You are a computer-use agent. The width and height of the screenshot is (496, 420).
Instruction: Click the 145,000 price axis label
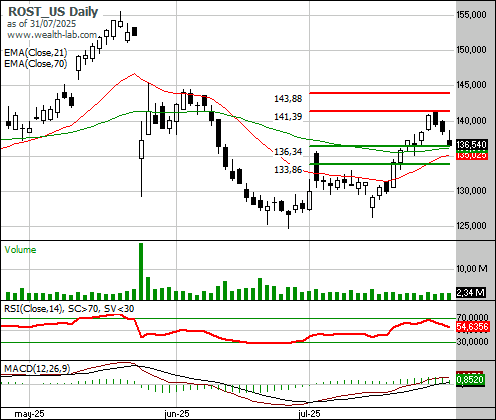pos(471,85)
